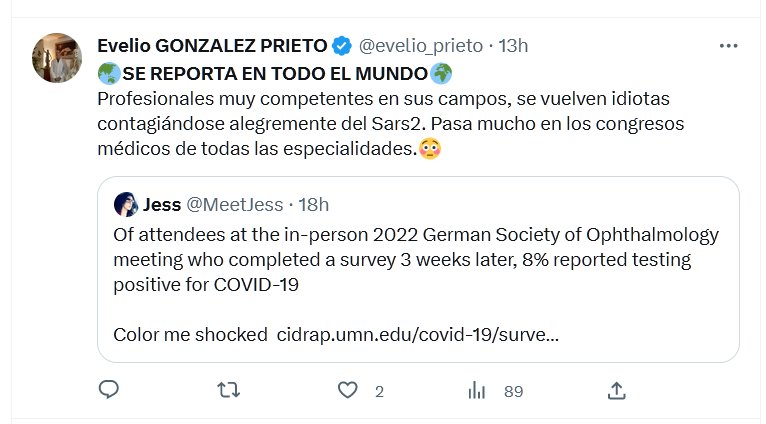Click Evelio's blue verified badge

pos(341,46)
